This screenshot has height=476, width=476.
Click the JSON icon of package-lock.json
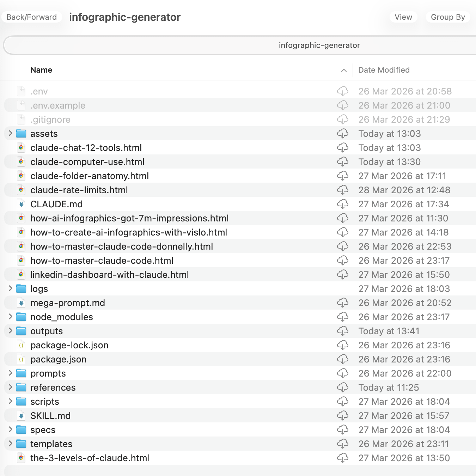(x=21, y=345)
